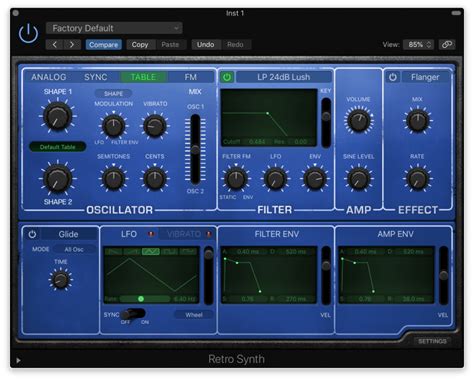Click the Sine Level knob

(359, 179)
